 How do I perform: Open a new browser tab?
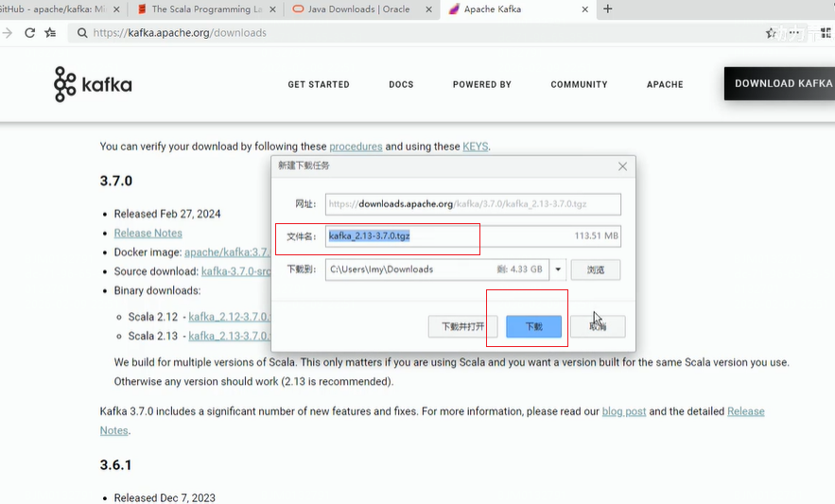608,9
